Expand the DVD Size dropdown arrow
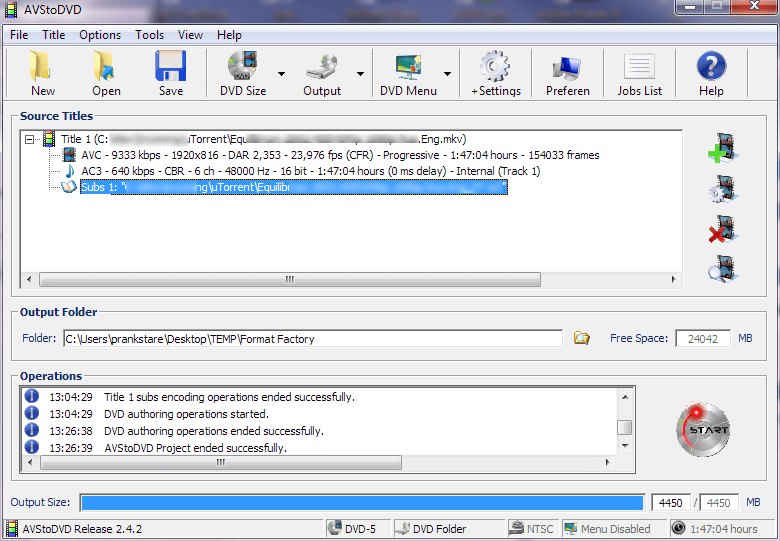The width and height of the screenshot is (780, 541). click(x=281, y=74)
